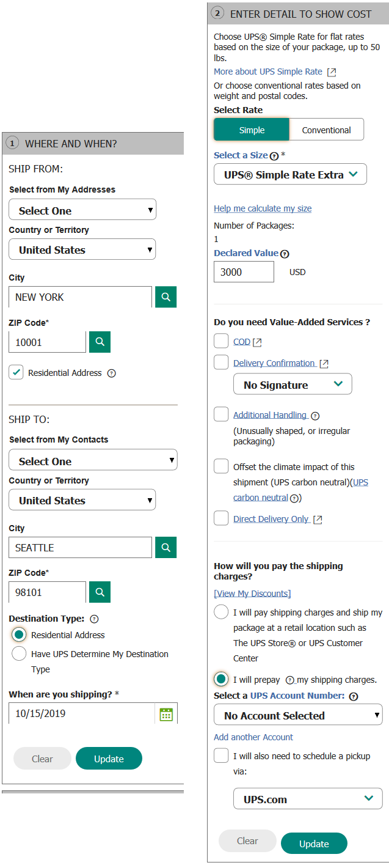Check the schedule a pickup checkbox

(221, 756)
